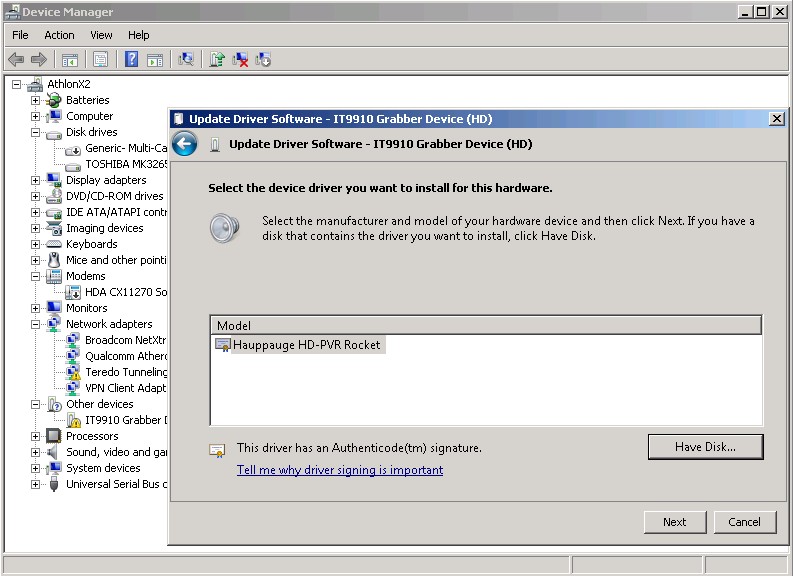The width and height of the screenshot is (793, 576).
Task: Click the Universal Serial Bus controllers icon
Action: point(54,484)
